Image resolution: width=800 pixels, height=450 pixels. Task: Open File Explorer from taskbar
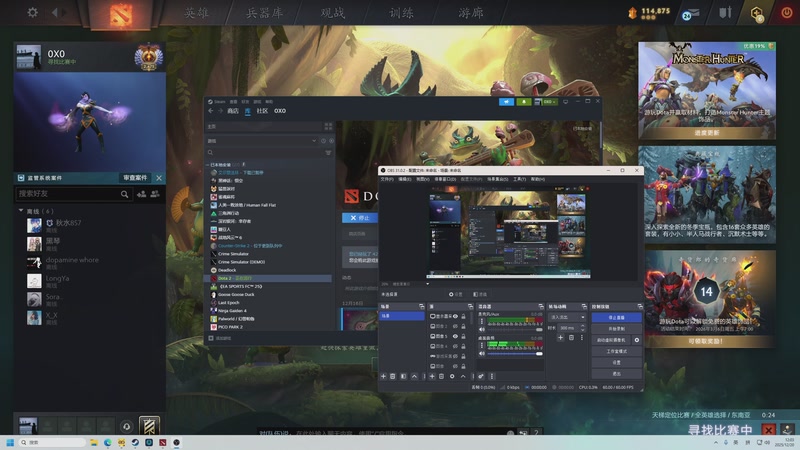94,442
